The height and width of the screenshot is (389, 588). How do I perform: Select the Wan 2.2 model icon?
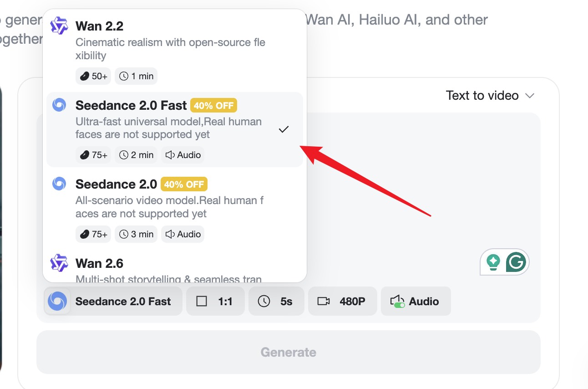click(59, 26)
